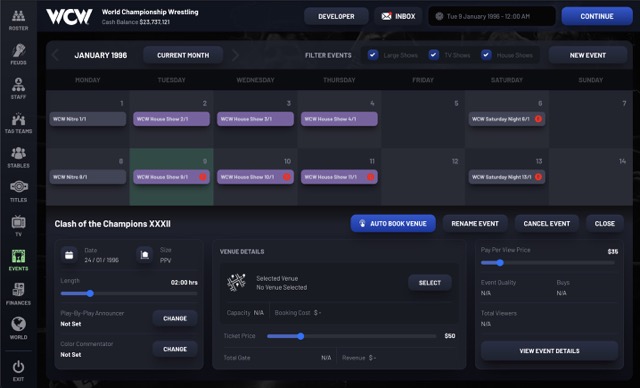640x388 pixels.
Task: Click alert icon on WCW House Show 9/1
Action: pos(203,177)
